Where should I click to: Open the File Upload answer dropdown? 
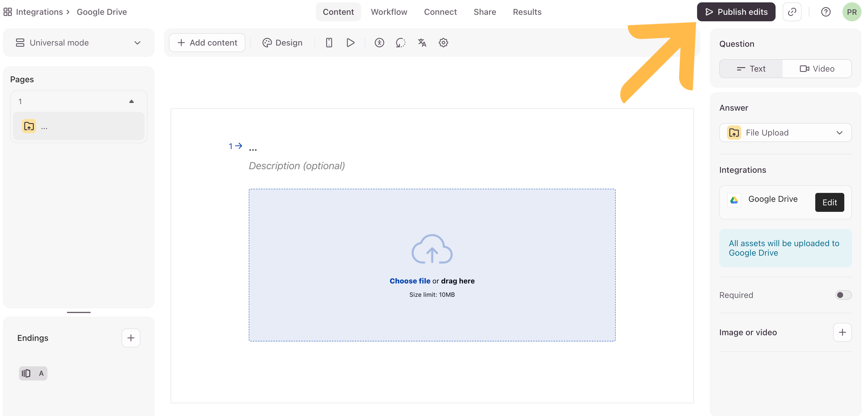click(x=785, y=133)
